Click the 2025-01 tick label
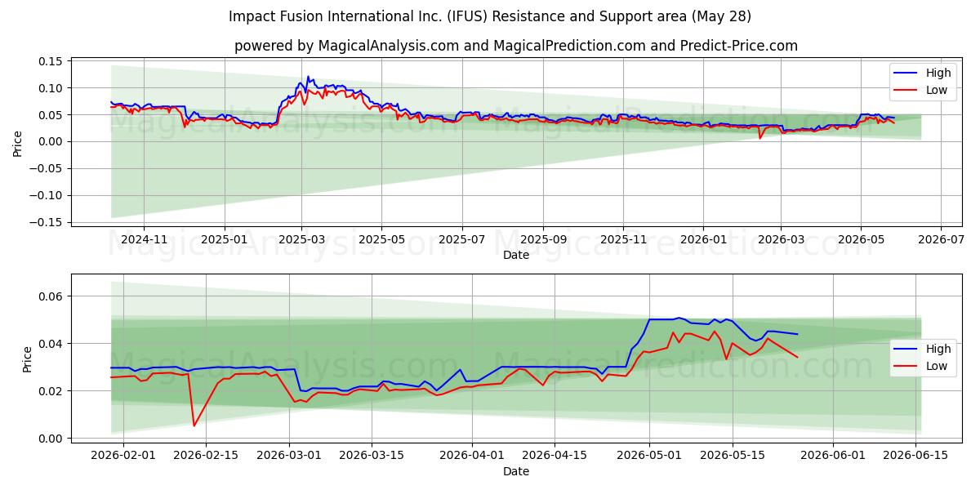 [224, 239]
